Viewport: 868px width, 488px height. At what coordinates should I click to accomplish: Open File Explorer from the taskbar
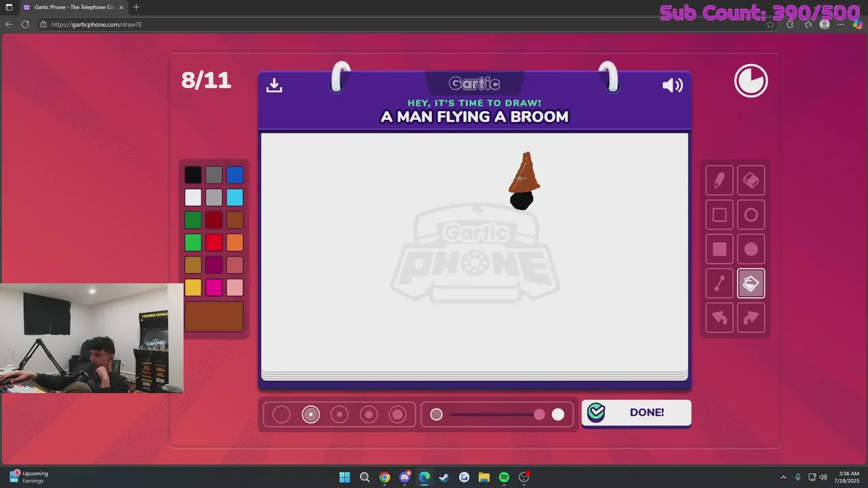[x=484, y=477]
